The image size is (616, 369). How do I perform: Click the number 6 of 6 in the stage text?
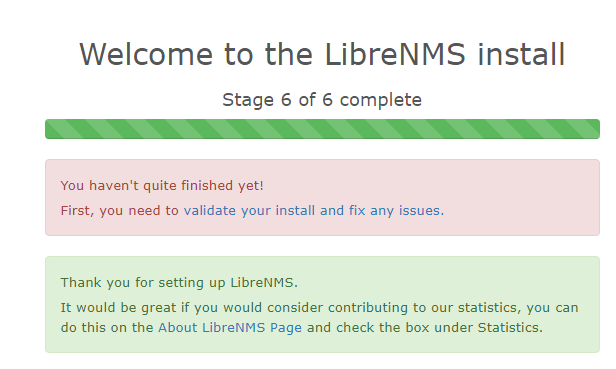[x=306, y=100]
